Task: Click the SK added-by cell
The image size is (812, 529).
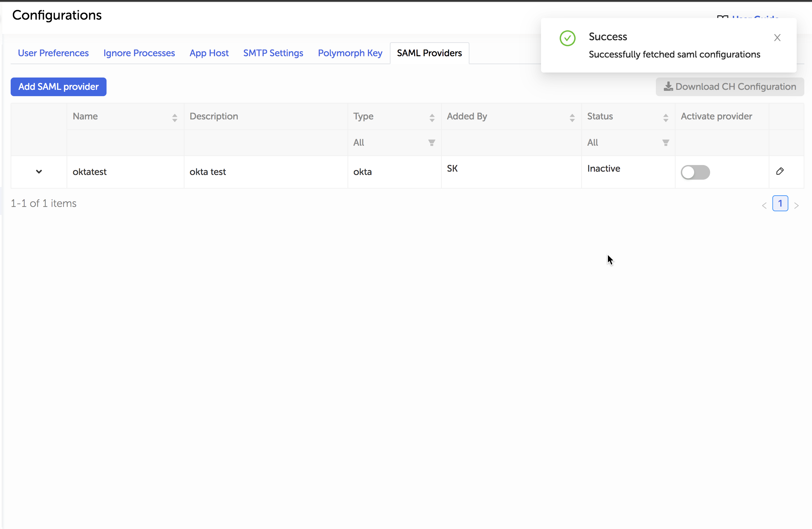Action: (x=511, y=172)
